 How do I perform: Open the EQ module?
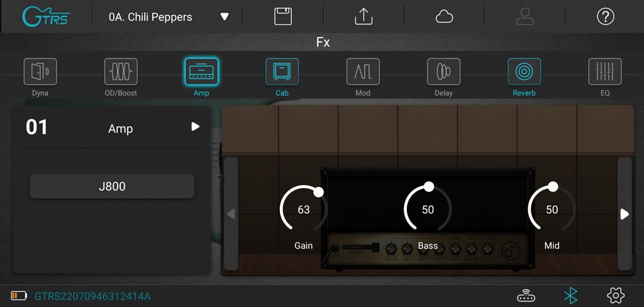click(x=605, y=72)
